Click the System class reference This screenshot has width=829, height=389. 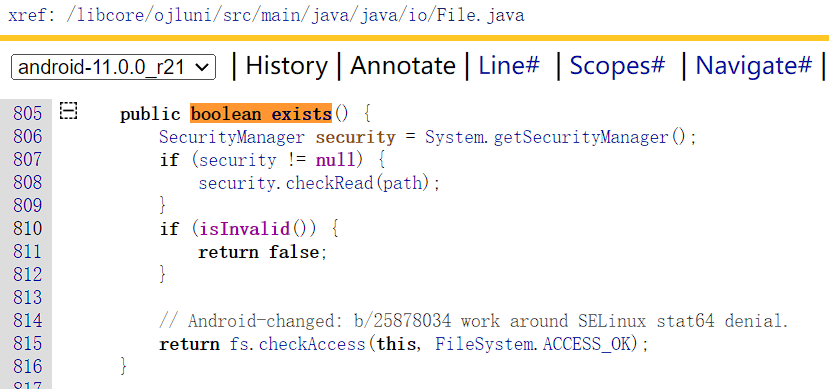[x=454, y=137]
